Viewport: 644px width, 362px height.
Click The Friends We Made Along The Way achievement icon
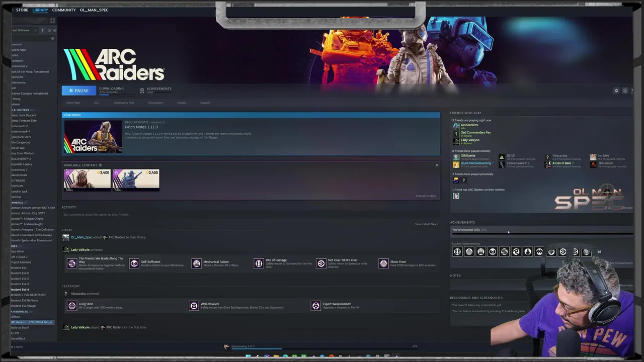tap(72, 263)
